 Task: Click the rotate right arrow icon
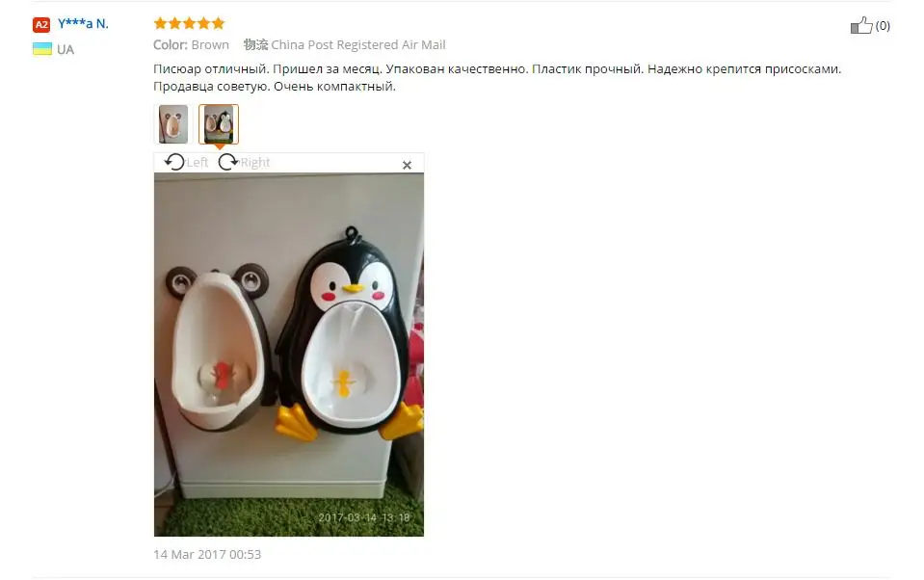[228, 162]
